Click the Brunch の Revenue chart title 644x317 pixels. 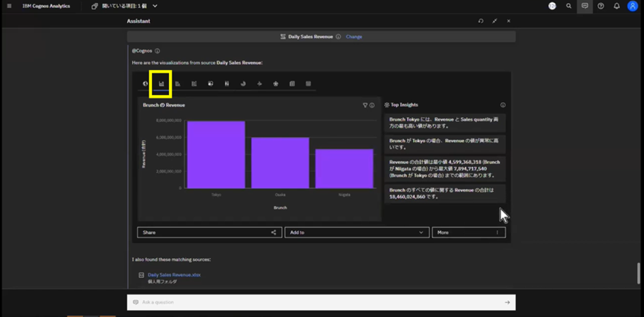164,105
